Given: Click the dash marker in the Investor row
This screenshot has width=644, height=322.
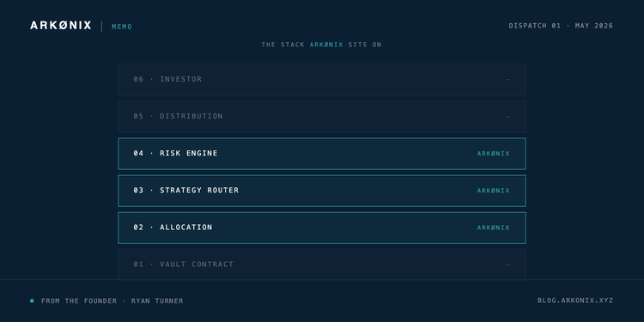Looking at the screenshot, I should (507, 80).
